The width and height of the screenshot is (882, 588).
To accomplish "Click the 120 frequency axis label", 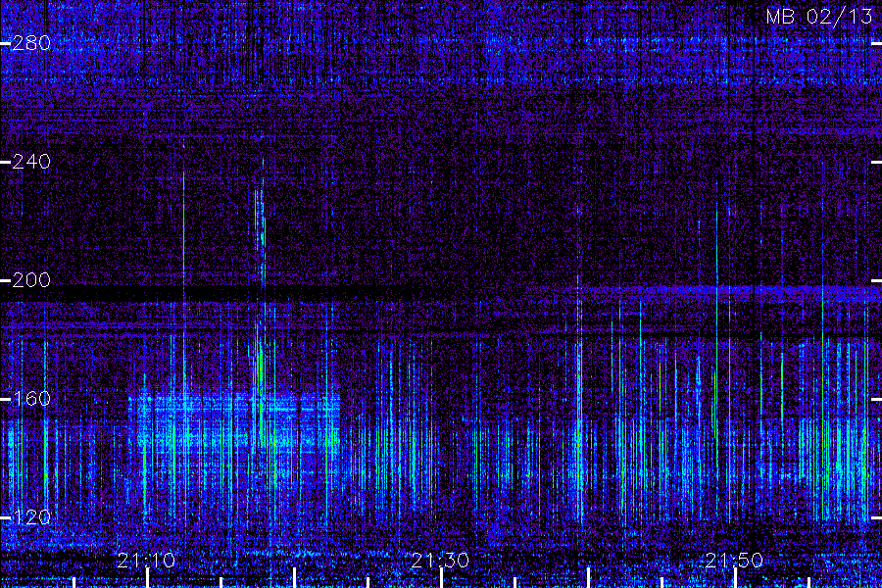I will [x=31, y=517].
